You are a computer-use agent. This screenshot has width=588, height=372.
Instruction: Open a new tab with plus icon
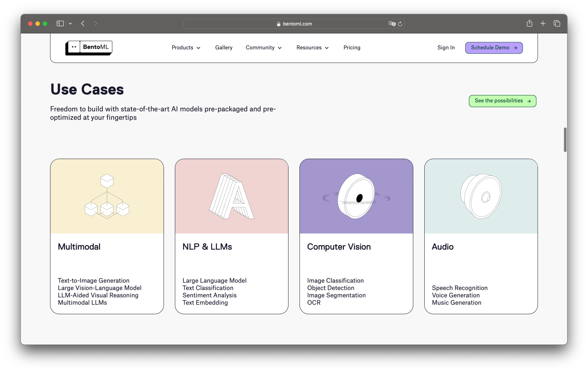pos(543,23)
